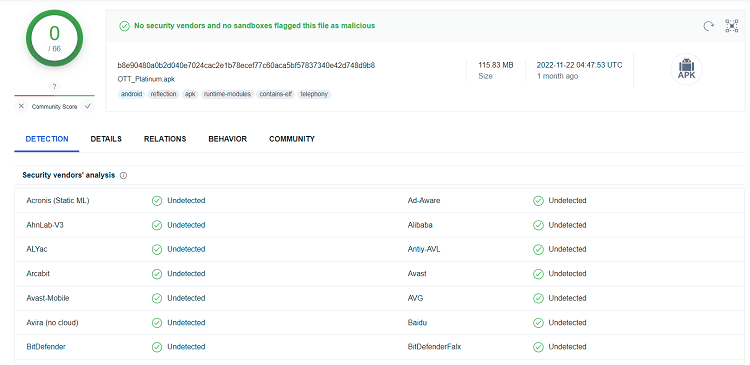Click the runtime-modules tag
Image resolution: width=750 pixels, height=365 pixels.
(x=227, y=94)
